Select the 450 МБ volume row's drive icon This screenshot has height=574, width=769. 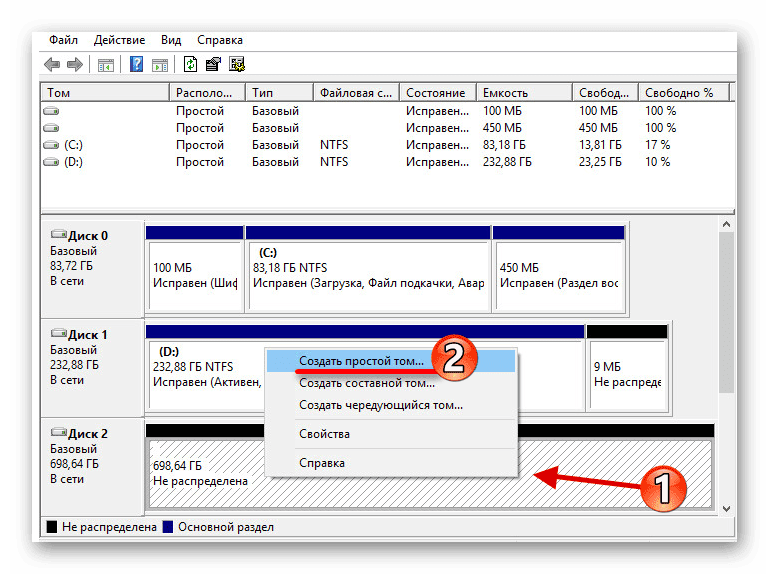coord(51,128)
